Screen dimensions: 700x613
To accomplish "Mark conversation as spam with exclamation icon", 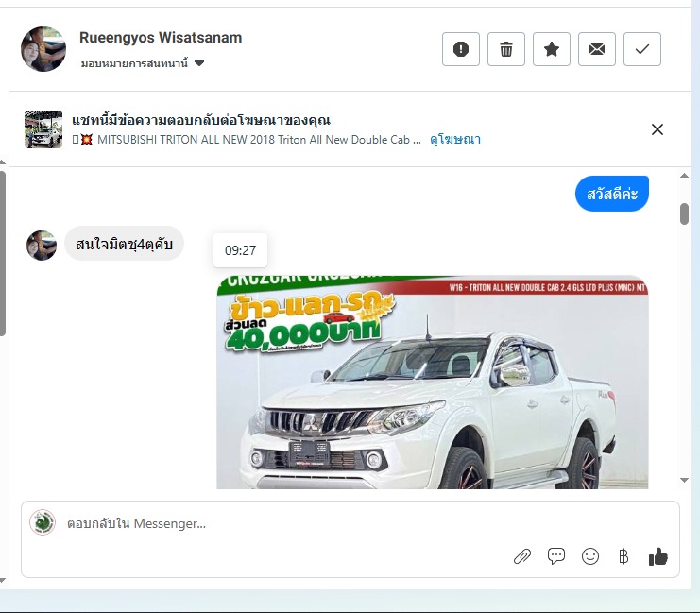I will pos(461,49).
